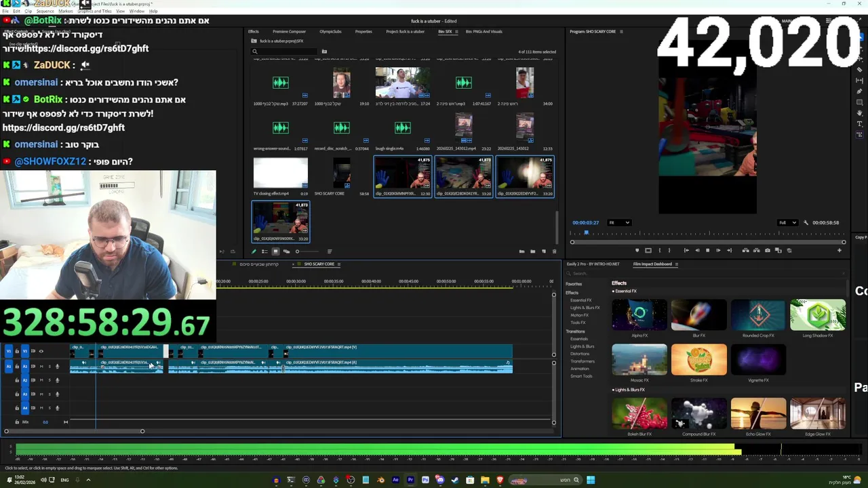Go to Out point in Program monitor
This screenshot has height=488, width=868.
[x=729, y=251]
